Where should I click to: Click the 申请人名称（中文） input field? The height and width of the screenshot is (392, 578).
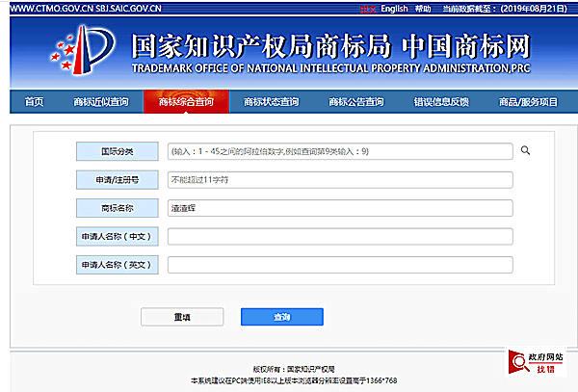click(340, 237)
